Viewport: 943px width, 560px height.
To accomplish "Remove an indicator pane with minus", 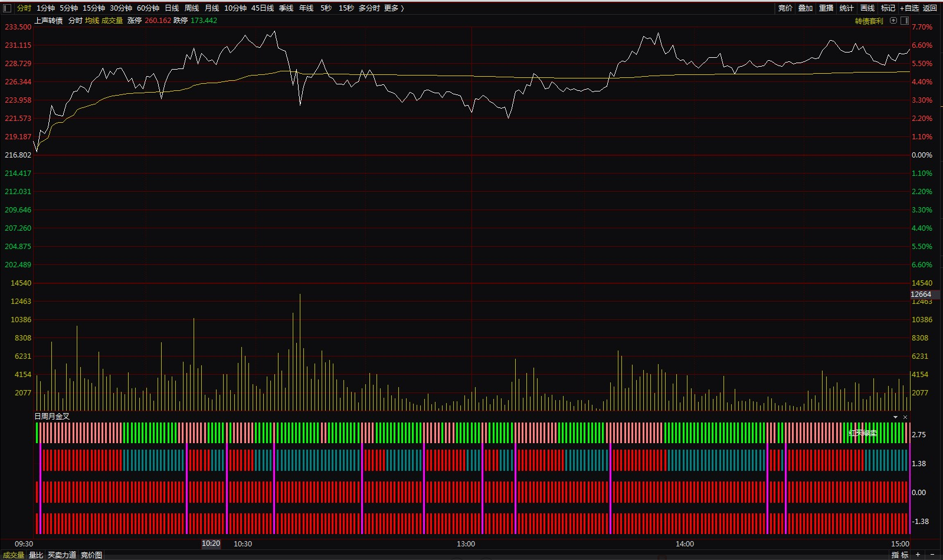I will pyautogui.click(x=932, y=555).
